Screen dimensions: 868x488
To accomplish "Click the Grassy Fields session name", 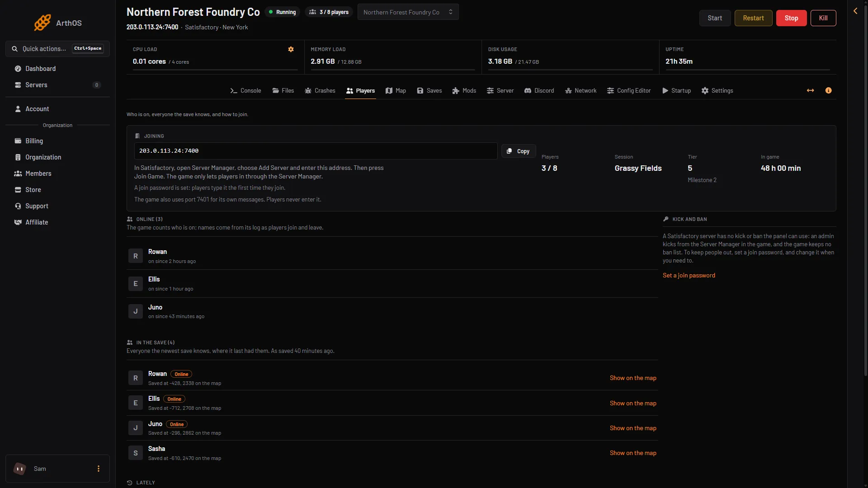I will pos(638,169).
